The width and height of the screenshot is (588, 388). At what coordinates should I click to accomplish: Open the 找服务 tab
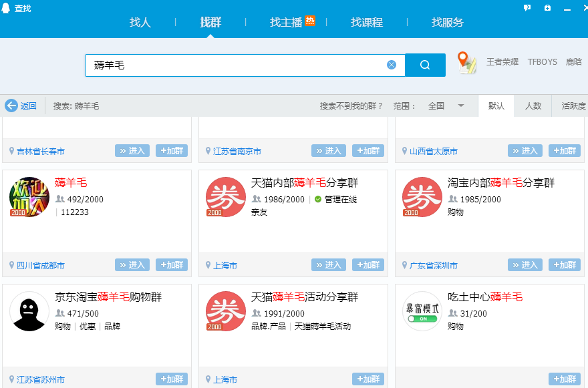pos(448,23)
